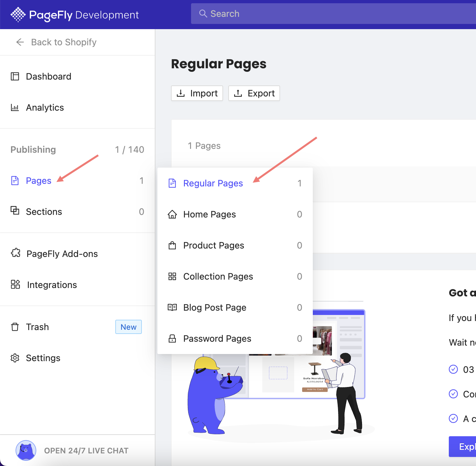The image size is (476, 466).
Task: Click the Settings gear icon
Action: [15, 358]
